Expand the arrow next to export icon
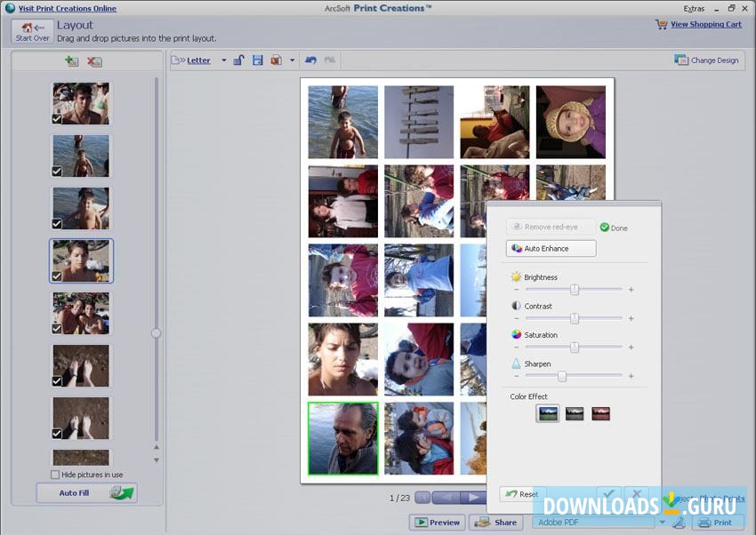The image size is (756, 535). 292,60
